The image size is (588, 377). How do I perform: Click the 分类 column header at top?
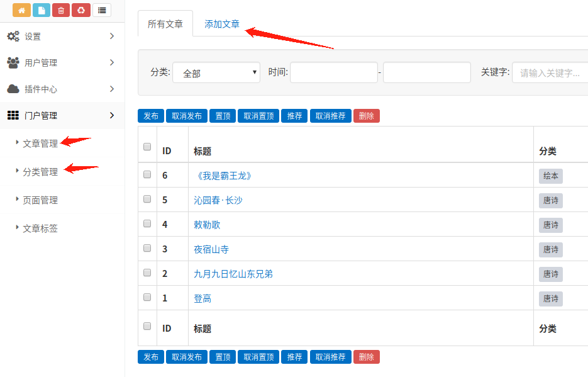[x=548, y=151]
